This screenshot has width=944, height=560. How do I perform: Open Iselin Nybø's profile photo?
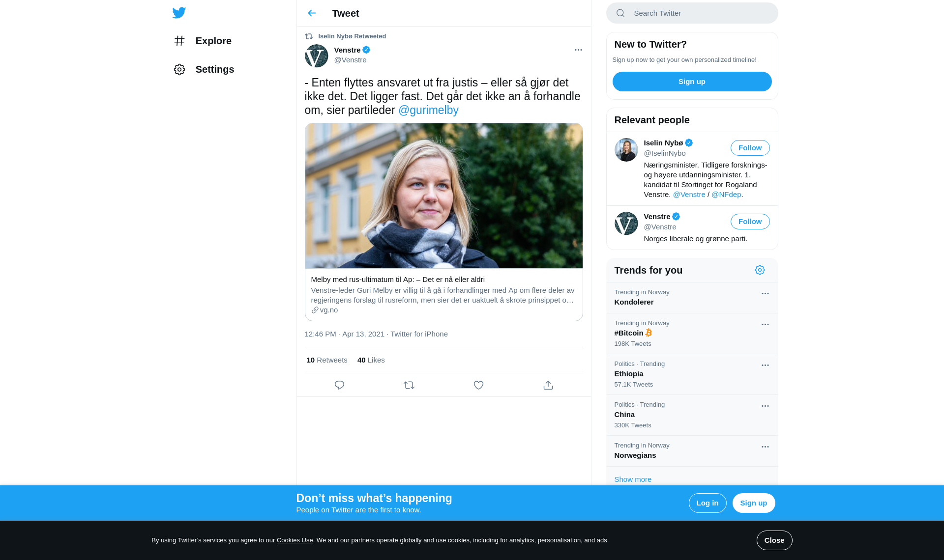tap(626, 150)
